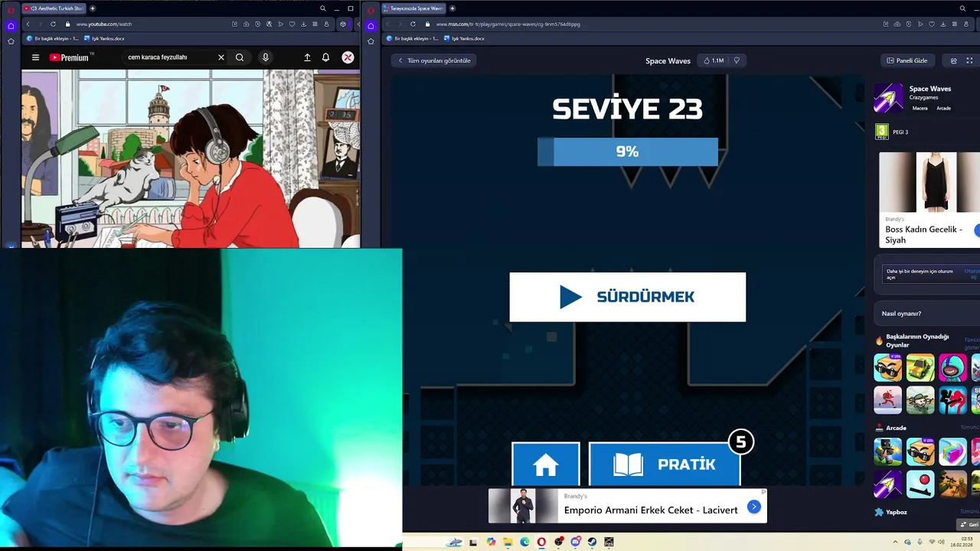Image resolution: width=980 pixels, height=551 pixels.
Task: Enter fullscreen for the game
Action: [969, 60]
